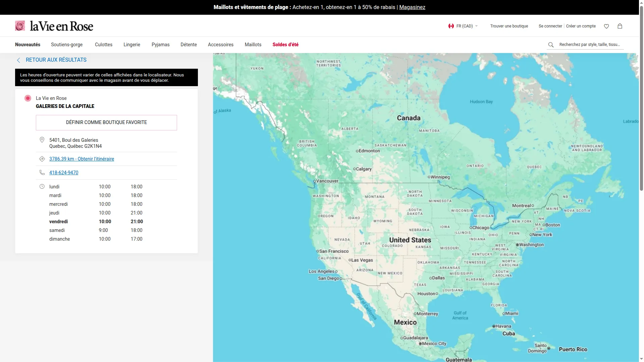Open the Culottes menu
Image resolution: width=644 pixels, height=362 pixels.
(x=104, y=45)
